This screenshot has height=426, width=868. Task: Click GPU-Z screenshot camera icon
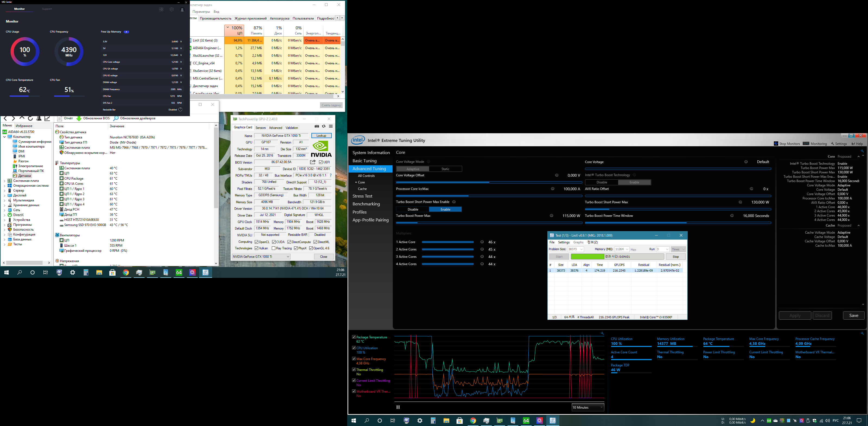(x=317, y=126)
